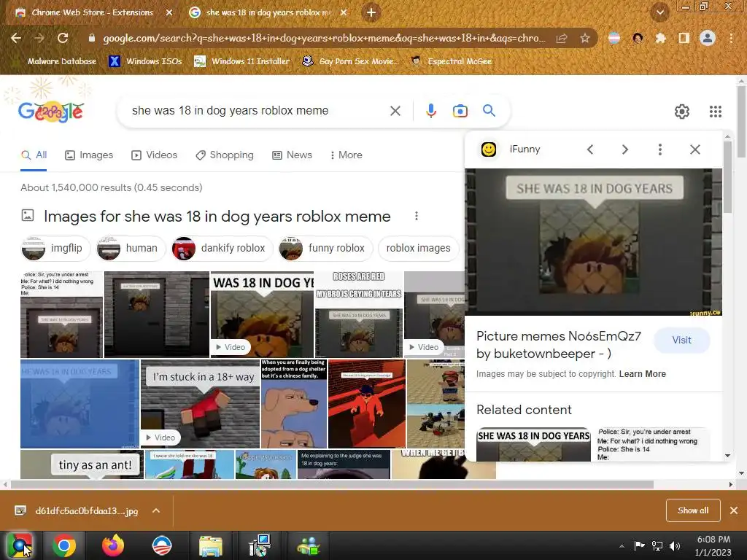This screenshot has height=560, width=747.
Task: Open the dog shelter meme thumbnail
Action: (x=294, y=404)
